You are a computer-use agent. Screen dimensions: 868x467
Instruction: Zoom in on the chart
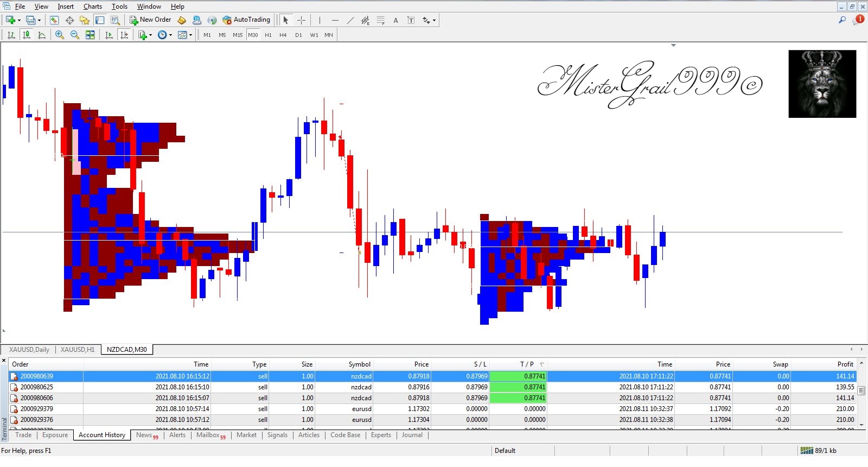pyautogui.click(x=60, y=35)
